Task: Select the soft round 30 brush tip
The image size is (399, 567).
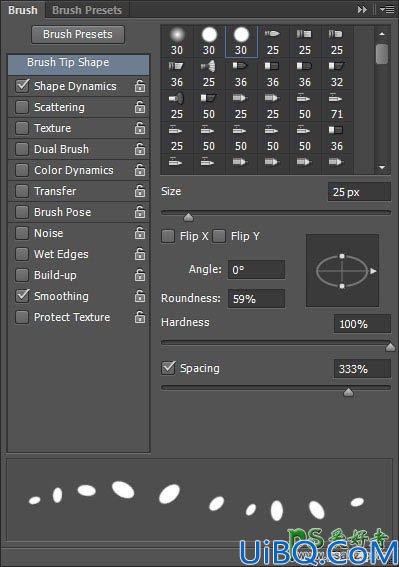Action: tap(177, 42)
